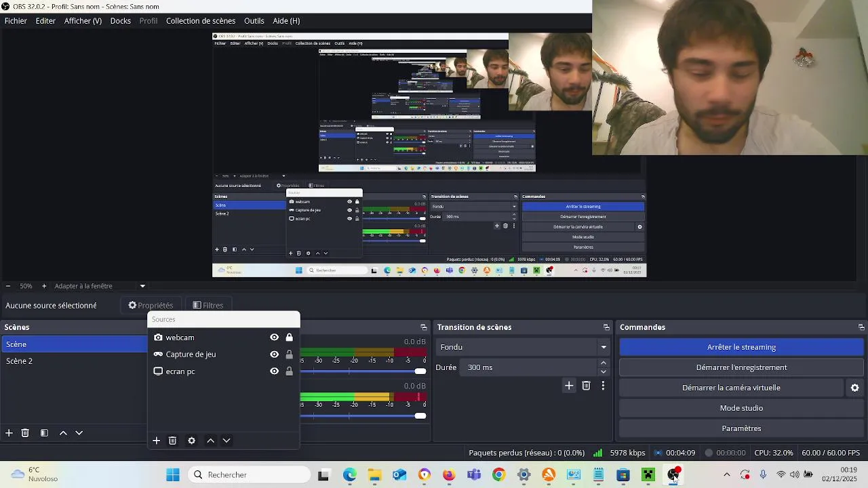Open Minecraft from the taskbar
Screen dimensions: 868x488
click(648, 475)
